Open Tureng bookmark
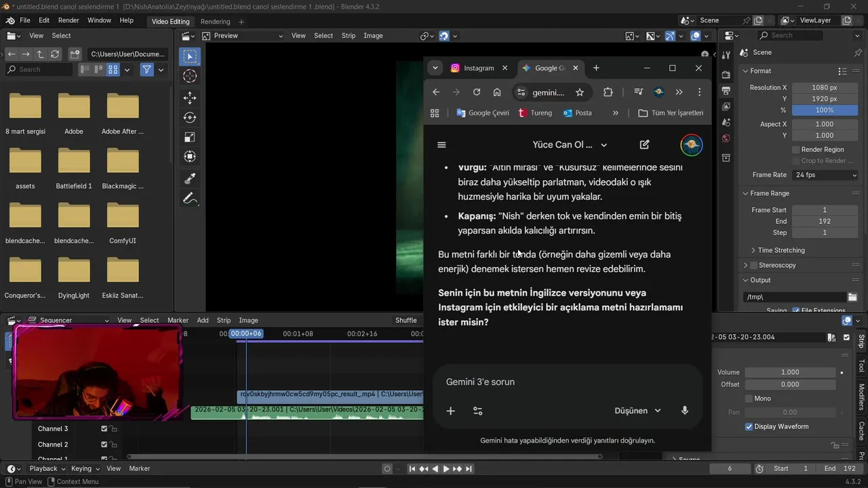This screenshot has height=488, width=868. pyautogui.click(x=535, y=113)
